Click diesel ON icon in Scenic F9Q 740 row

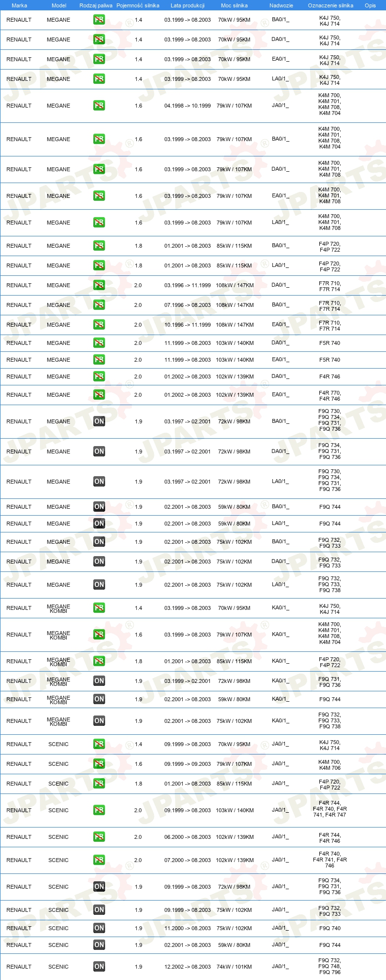pyautogui.click(x=99, y=928)
